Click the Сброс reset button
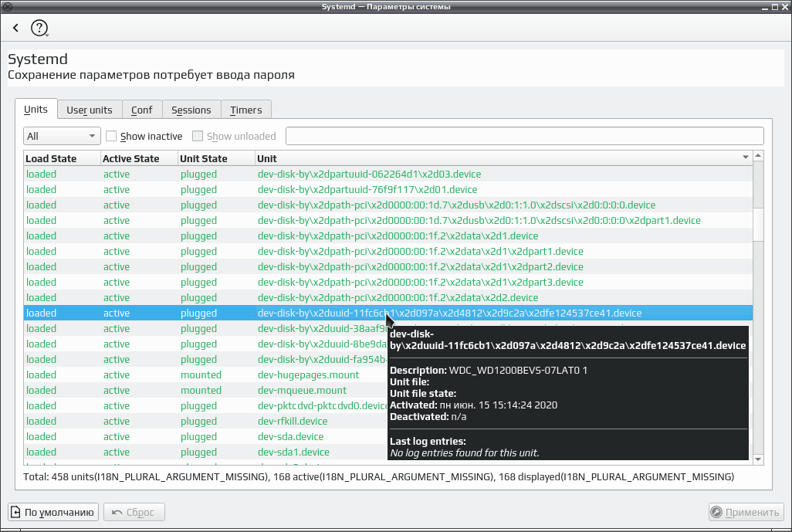This screenshot has height=532, width=792. pos(134,512)
